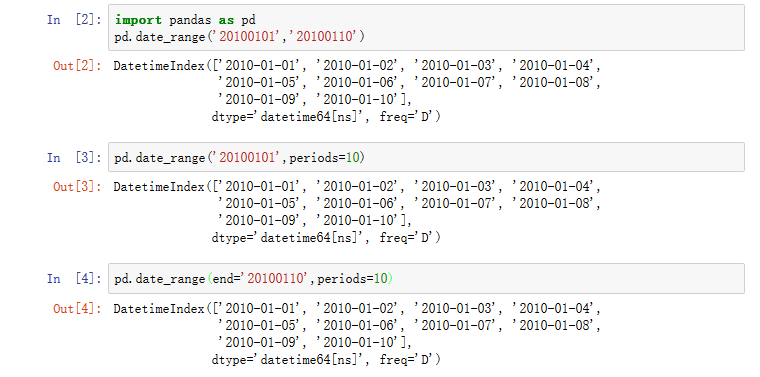Screen dimensions: 760x377
Task: Click 'DatetimeIndex' text in Out[3]
Action: coord(159,187)
